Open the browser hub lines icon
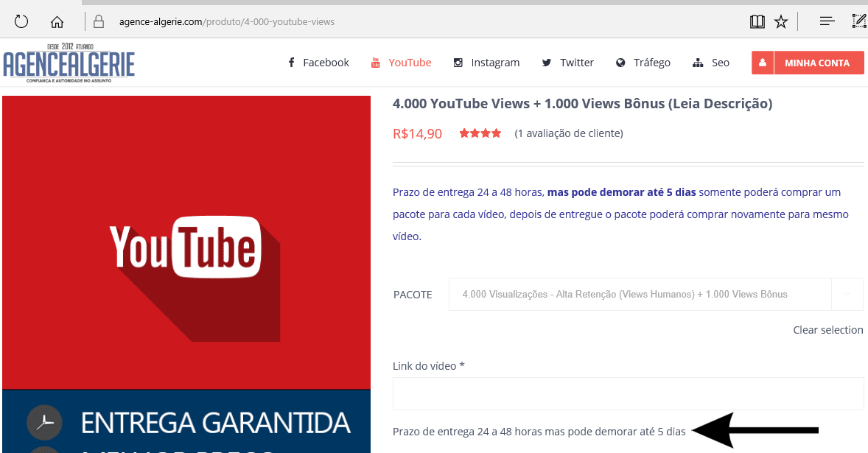The width and height of the screenshot is (868, 453). click(x=827, y=21)
